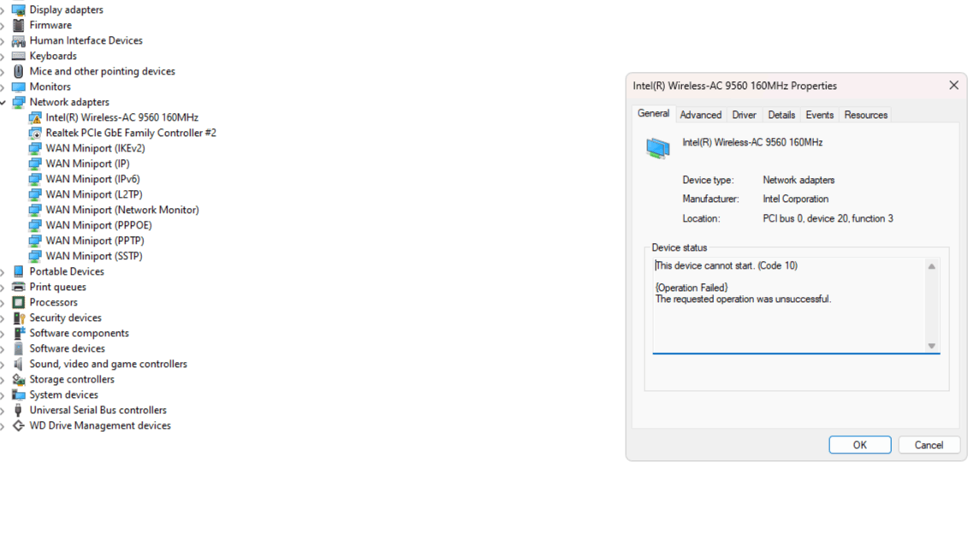Click the WD Drive Management devices icon
Image resolution: width=980 pixels, height=551 pixels.
(x=19, y=425)
